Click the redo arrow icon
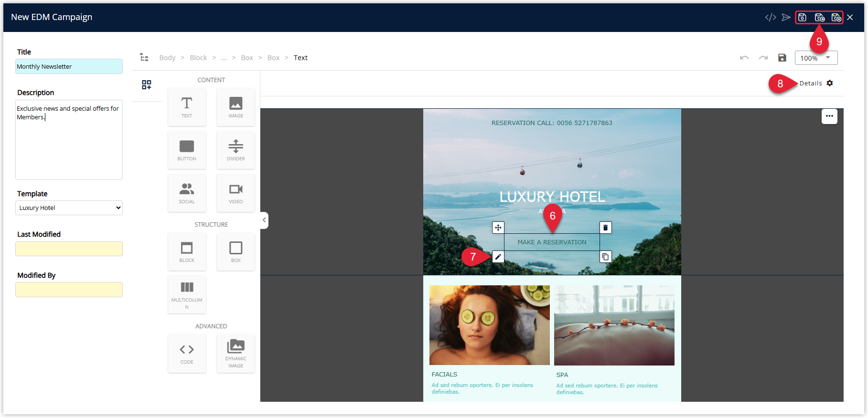The width and height of the screenshot is (868, 418). coord(763,58)
